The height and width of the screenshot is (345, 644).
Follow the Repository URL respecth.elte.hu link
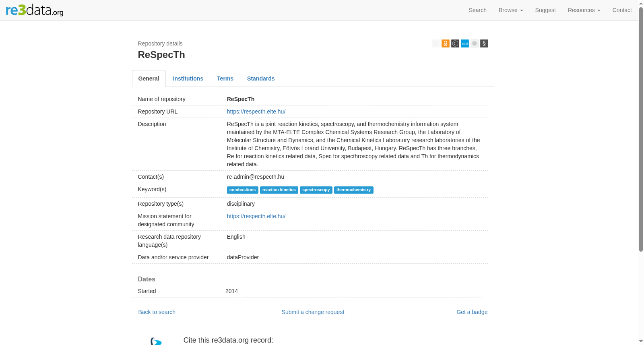coord(256,112)
